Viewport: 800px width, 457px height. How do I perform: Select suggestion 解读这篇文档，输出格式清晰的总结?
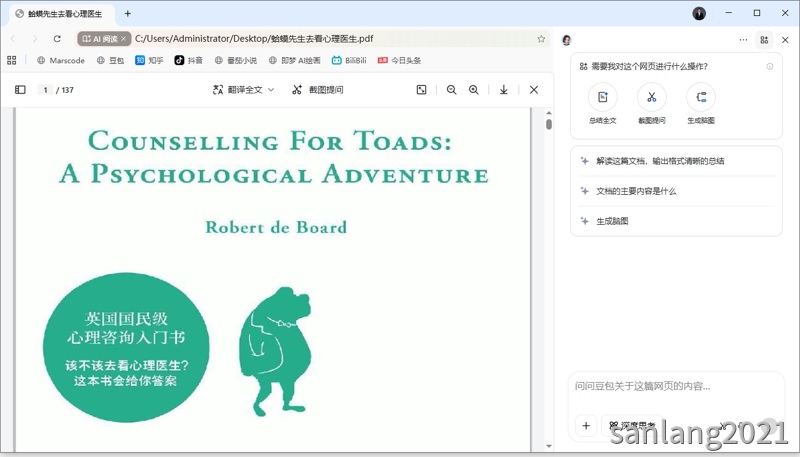coord(676,161)
